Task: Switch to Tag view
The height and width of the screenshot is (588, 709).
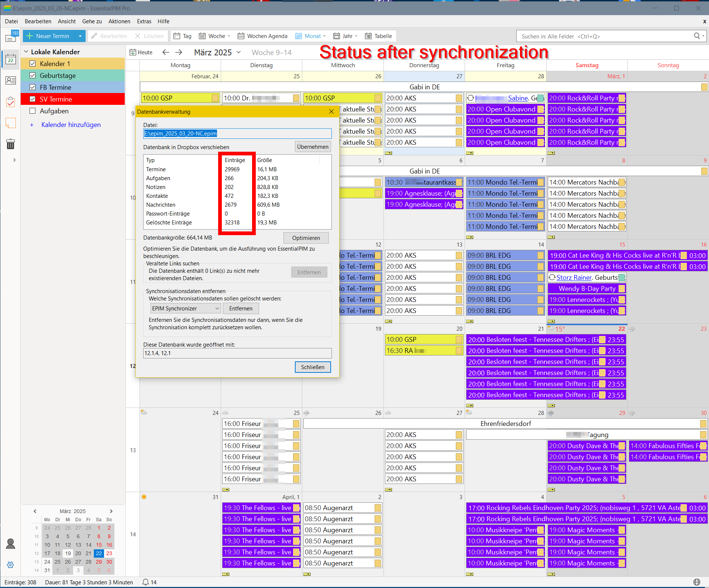Action: point(182,36)
